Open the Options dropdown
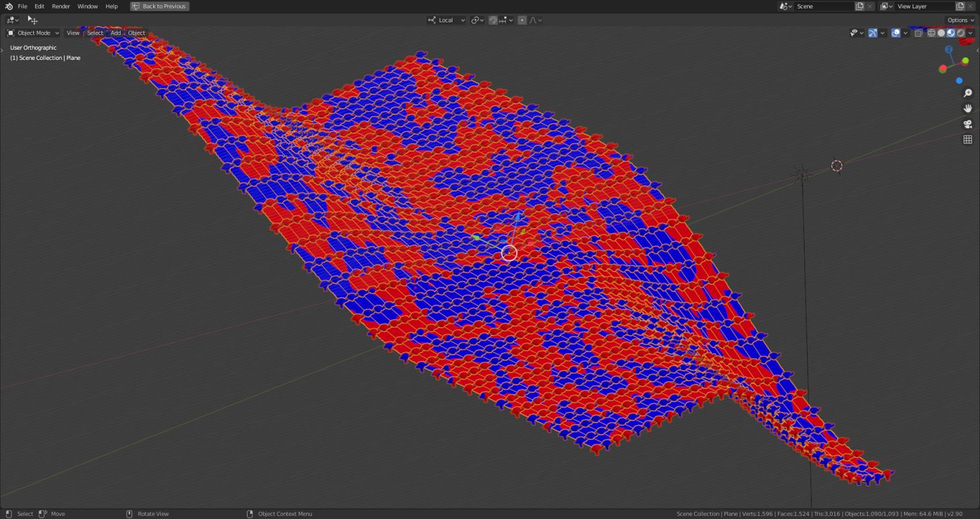This screenshot has height=519, width=980. coord(960,20)
